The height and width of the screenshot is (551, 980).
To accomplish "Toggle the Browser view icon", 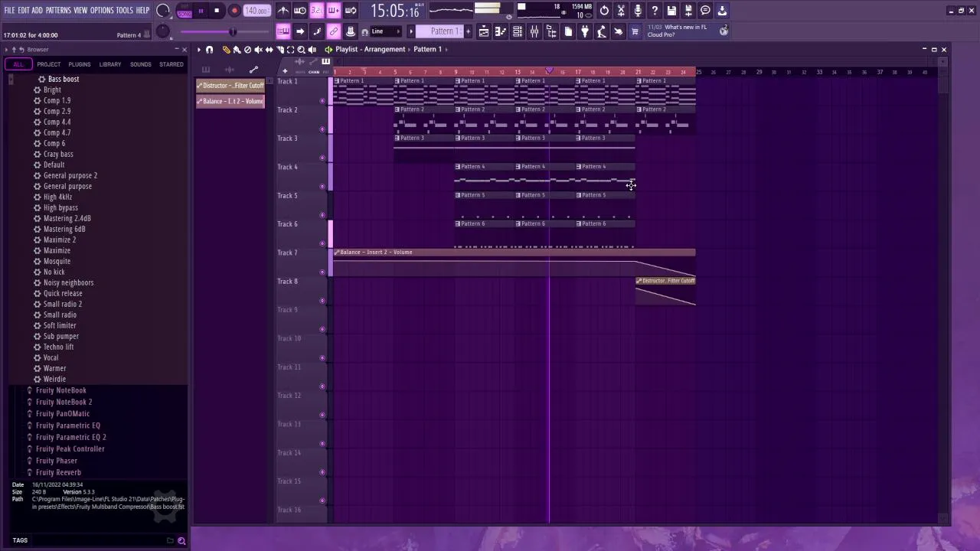I will [x=551, y=31].
